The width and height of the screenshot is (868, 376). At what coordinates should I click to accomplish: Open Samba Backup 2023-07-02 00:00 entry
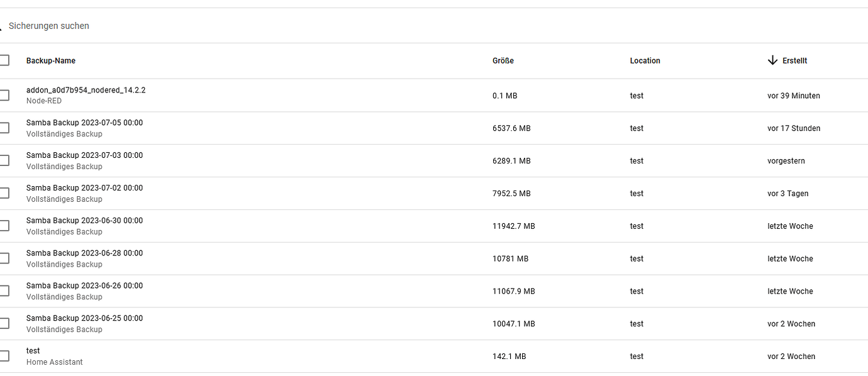tap(84, 188)
